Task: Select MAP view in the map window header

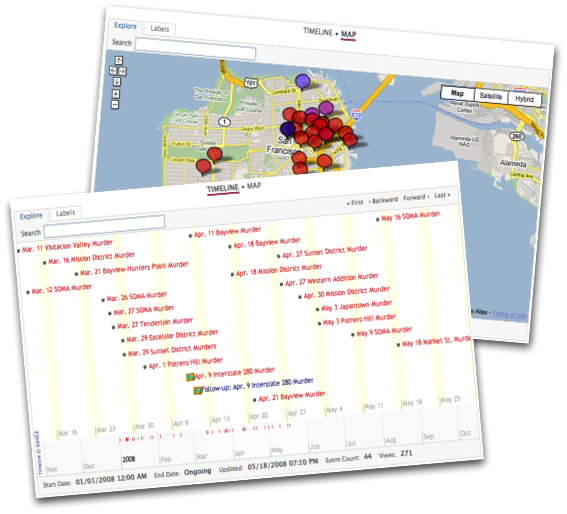Action: pyautogui.click(x=348, y=34)
